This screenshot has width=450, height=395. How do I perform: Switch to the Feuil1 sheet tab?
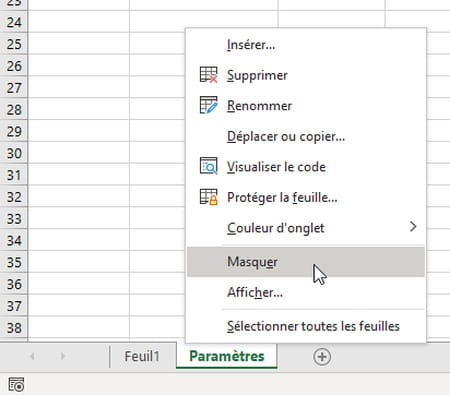click(142, 356)
